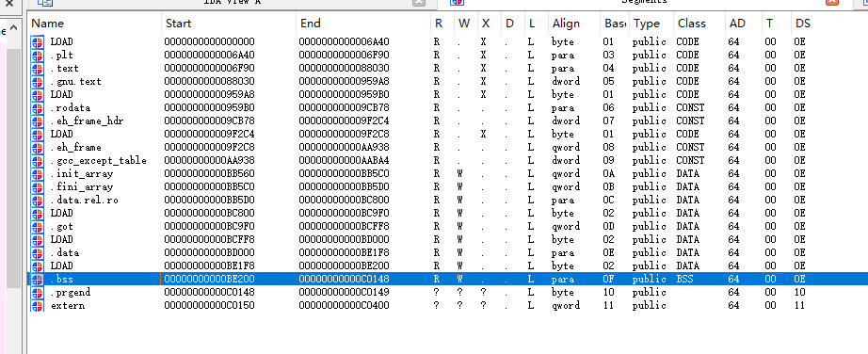Click end address 00000000000C0400 of extern
Viewport: 868px width, 354px height.
point(344,305)
